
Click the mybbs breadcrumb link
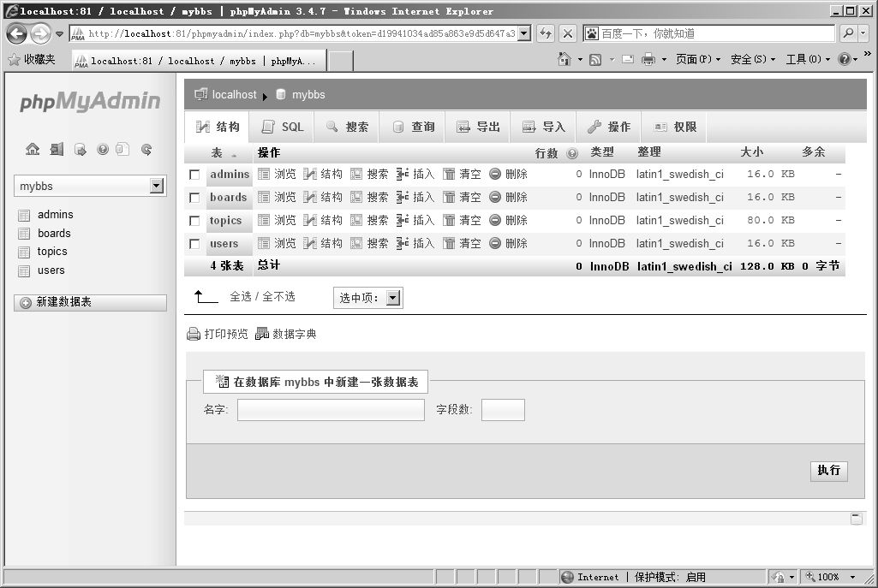(x=308, y=94)
